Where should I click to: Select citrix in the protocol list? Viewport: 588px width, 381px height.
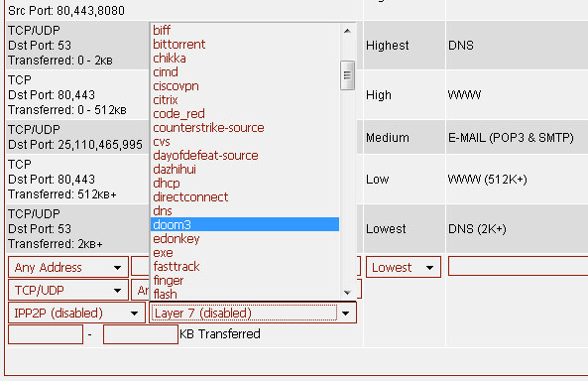click(245, 100)
